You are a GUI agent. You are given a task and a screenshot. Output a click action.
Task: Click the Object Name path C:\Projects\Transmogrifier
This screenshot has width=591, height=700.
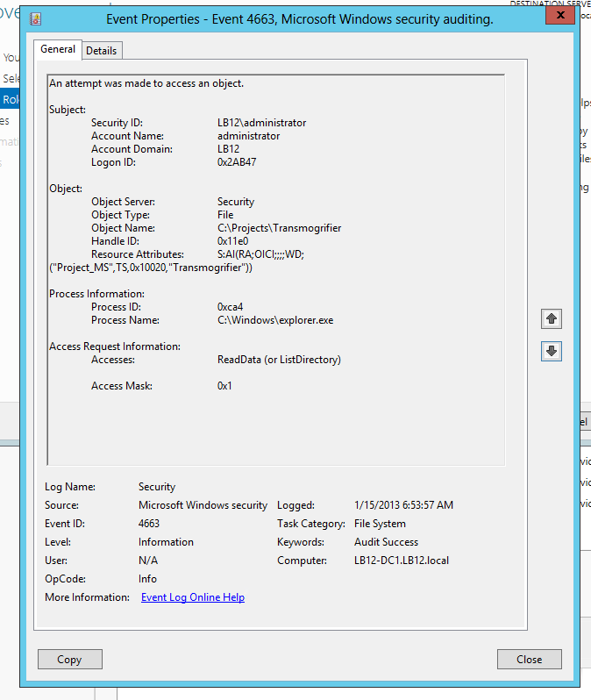tap(279, 228)
